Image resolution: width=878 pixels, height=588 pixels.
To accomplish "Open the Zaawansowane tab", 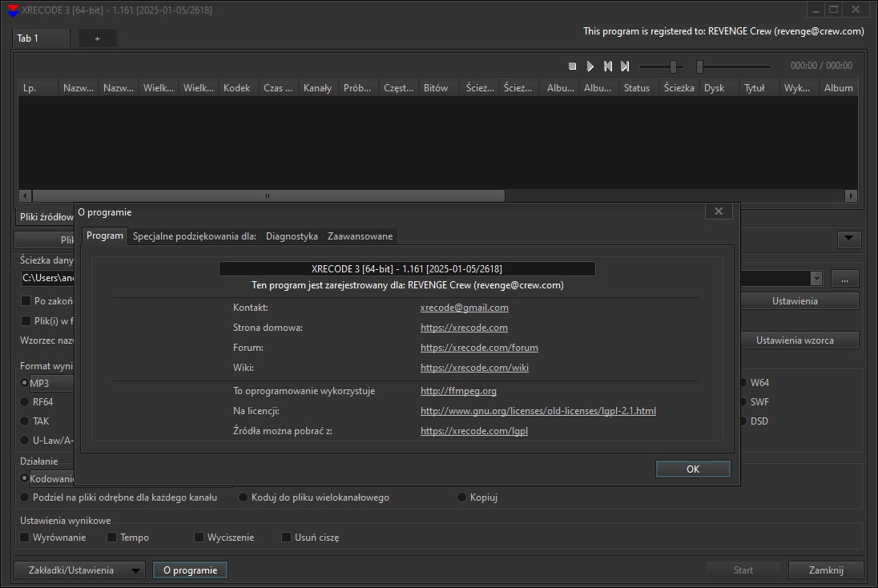I will tap(360, 236).
